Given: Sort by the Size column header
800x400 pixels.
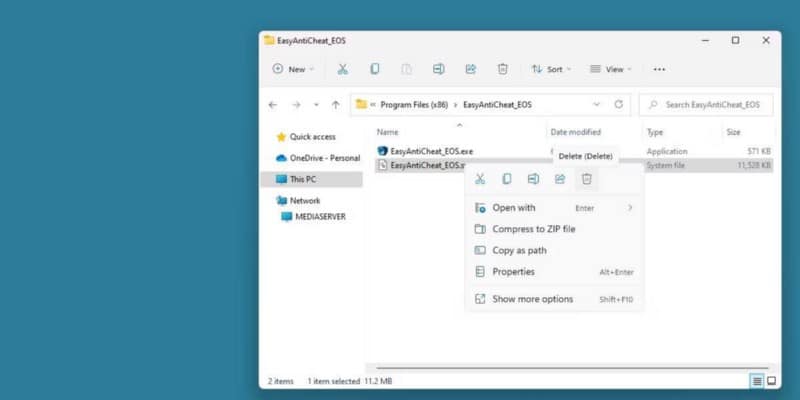Looking at the screenshot, I should click(x=733, y=132).
